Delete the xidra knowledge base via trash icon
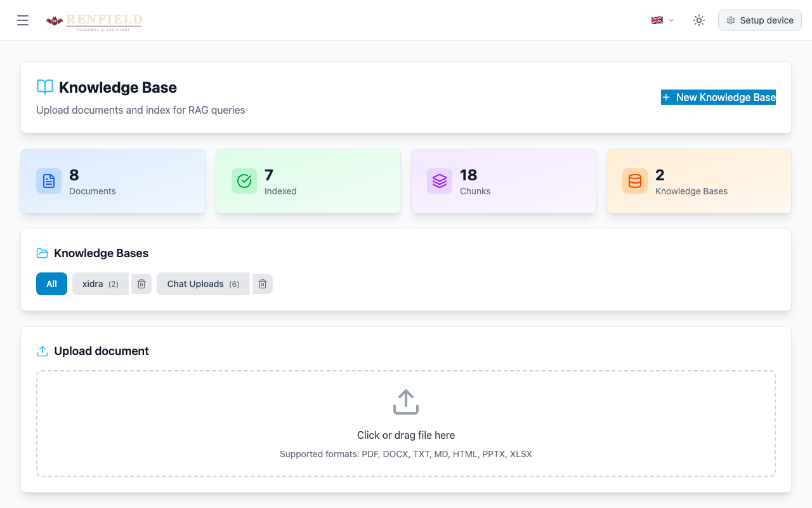 141,284
